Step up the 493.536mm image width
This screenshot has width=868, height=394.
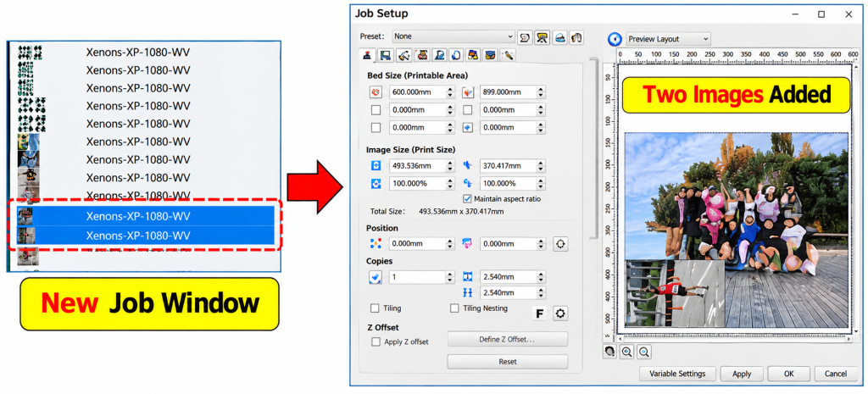pos(450,163)
